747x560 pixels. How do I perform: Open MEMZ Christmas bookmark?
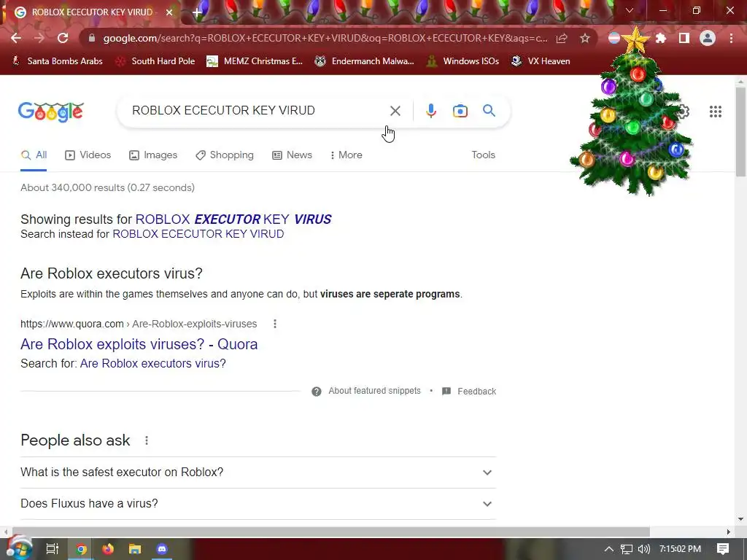255,61
